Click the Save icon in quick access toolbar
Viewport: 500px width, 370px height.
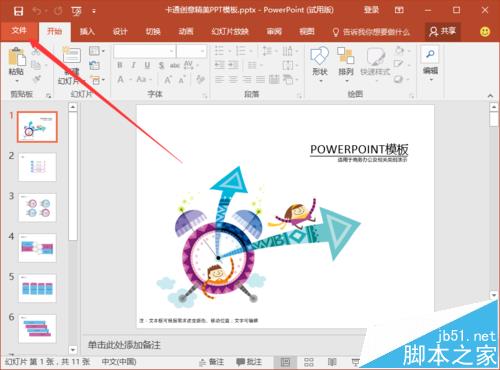point(18,11)
